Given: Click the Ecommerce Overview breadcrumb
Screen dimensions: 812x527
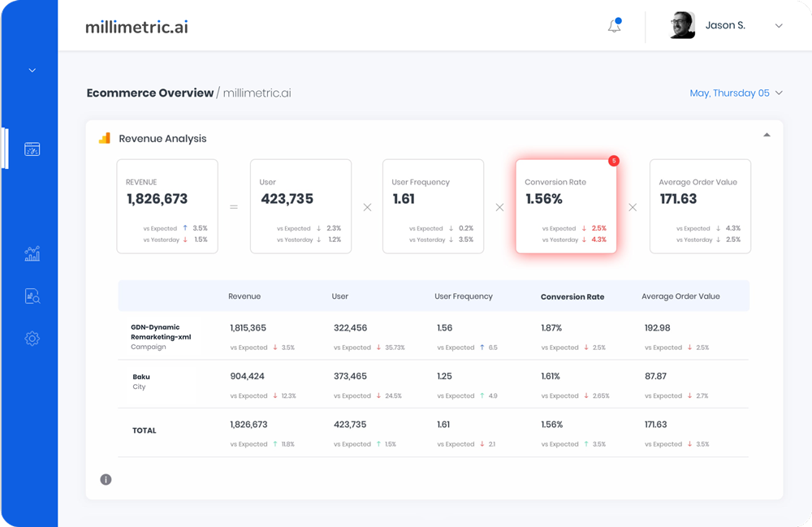Looking at the screenshot, I should [x=149, y=93].
